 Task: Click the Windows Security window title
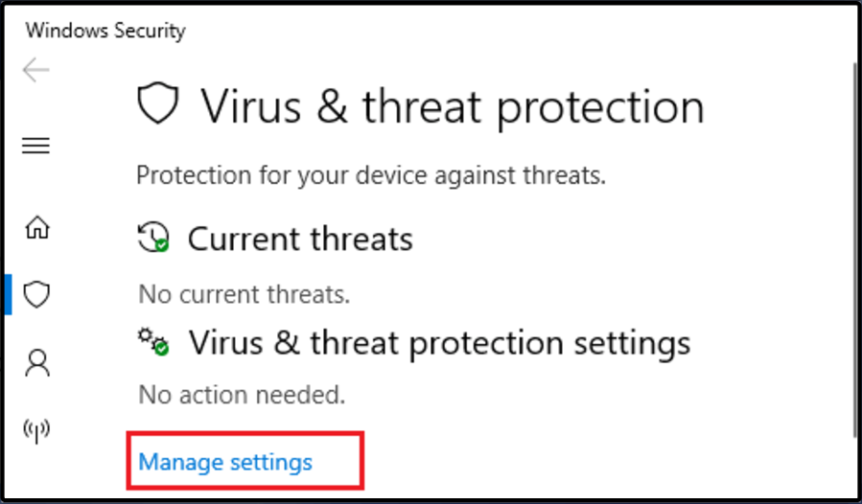(105, 31)
